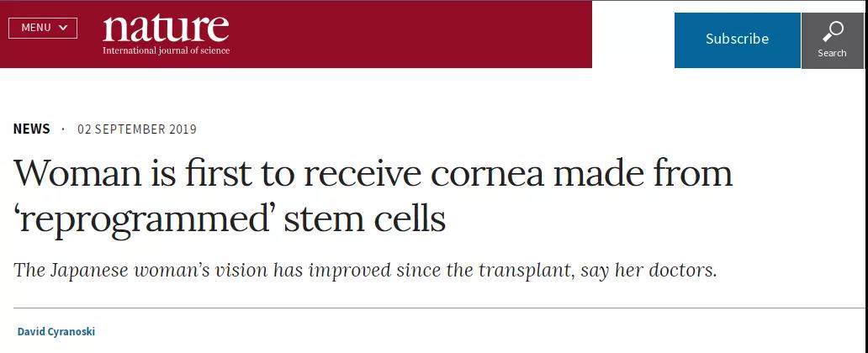This screenshot has width=868, height=353.
Task: Click the word 'Woman' starting the headline
Action: pos(78,172)
